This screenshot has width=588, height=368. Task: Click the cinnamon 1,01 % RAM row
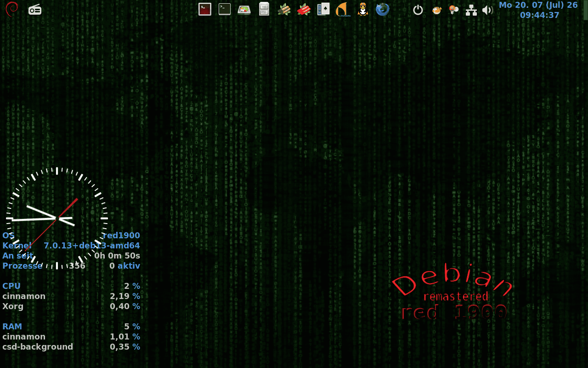point(71,337)
